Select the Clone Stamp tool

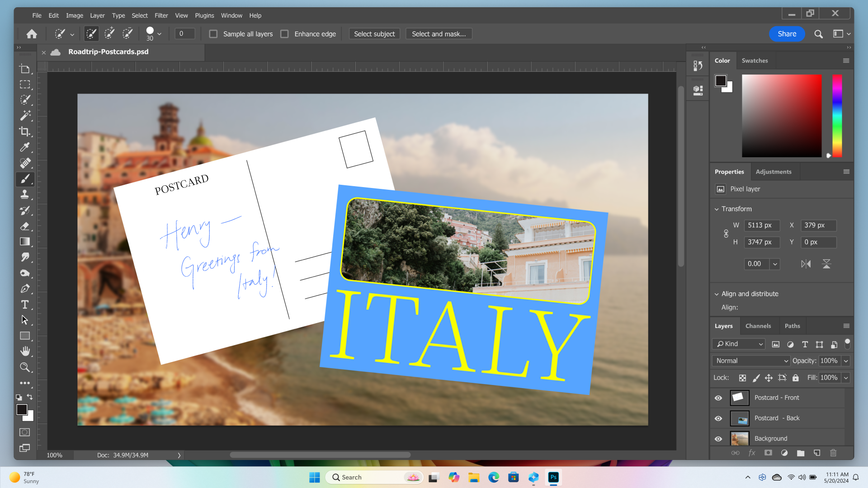pos(25,194)
